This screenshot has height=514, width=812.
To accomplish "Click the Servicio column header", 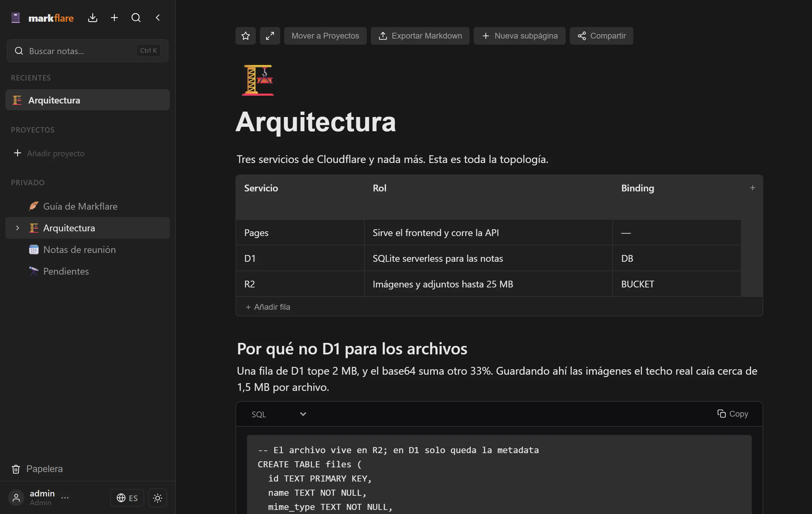I will pos(300,197).
